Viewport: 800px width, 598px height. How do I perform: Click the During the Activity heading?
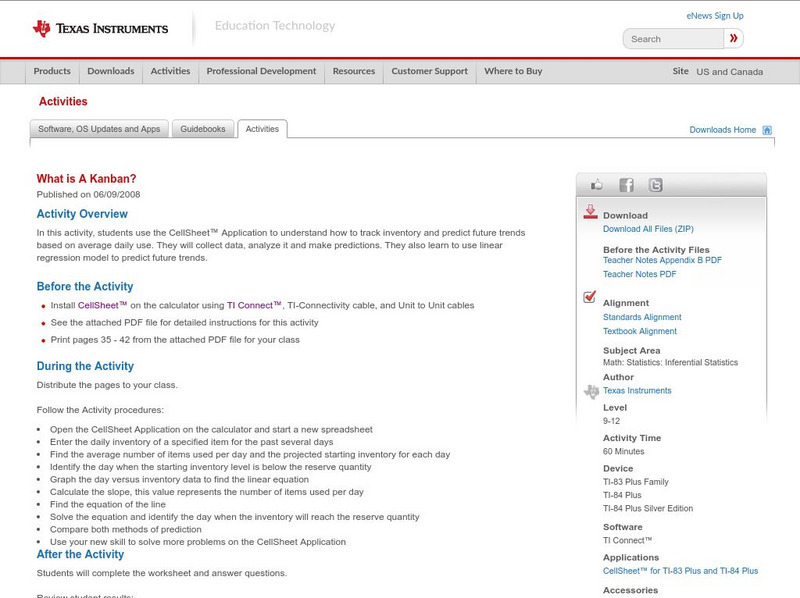[85, 366]
